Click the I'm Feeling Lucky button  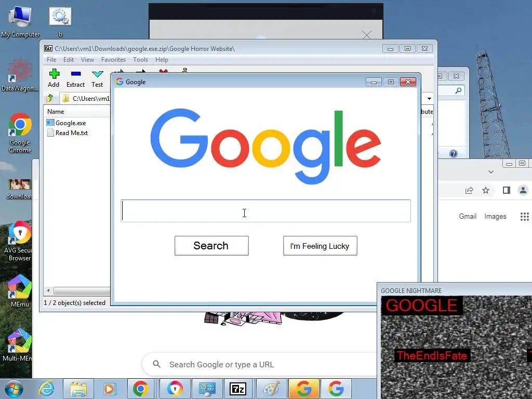(320, 246)
